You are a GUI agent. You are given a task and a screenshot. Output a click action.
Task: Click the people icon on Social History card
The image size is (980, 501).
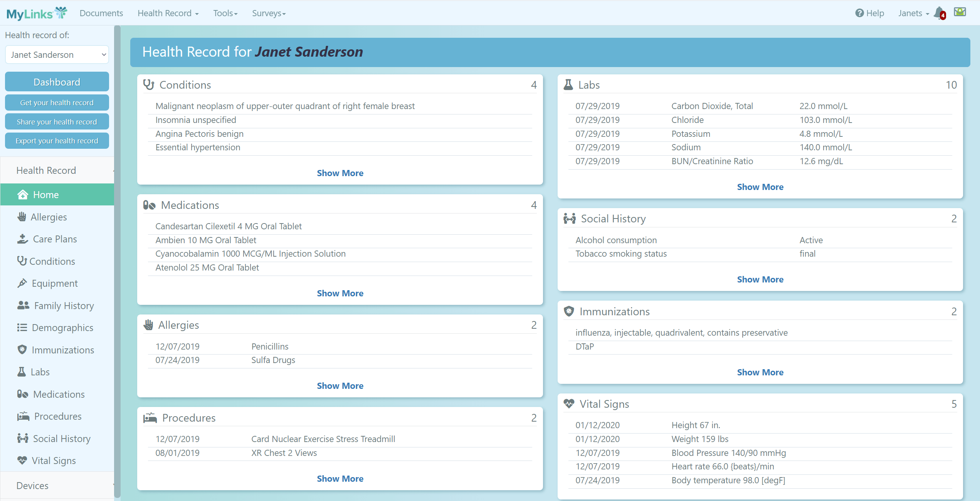tap(570, 219)
